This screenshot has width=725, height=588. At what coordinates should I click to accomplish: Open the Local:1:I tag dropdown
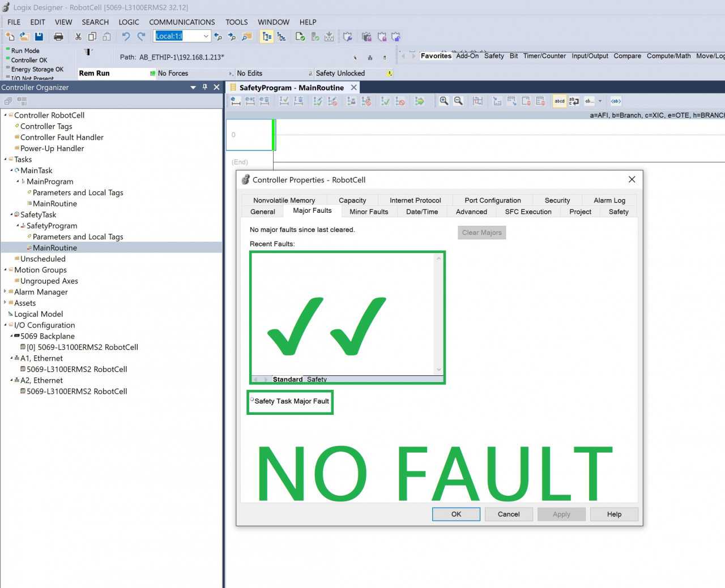(206, 36)
